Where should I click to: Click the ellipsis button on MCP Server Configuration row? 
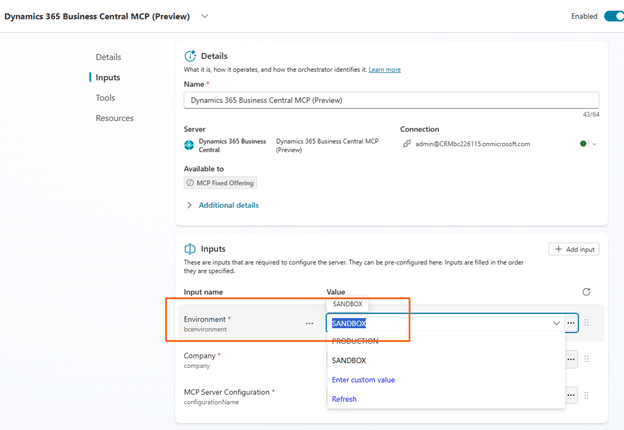571,395
